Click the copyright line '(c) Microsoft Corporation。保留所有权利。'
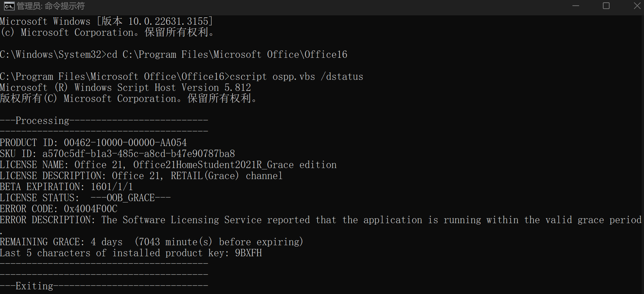This screenshot has width=644, height=294. pyautogui.click(x=107, y=32)
